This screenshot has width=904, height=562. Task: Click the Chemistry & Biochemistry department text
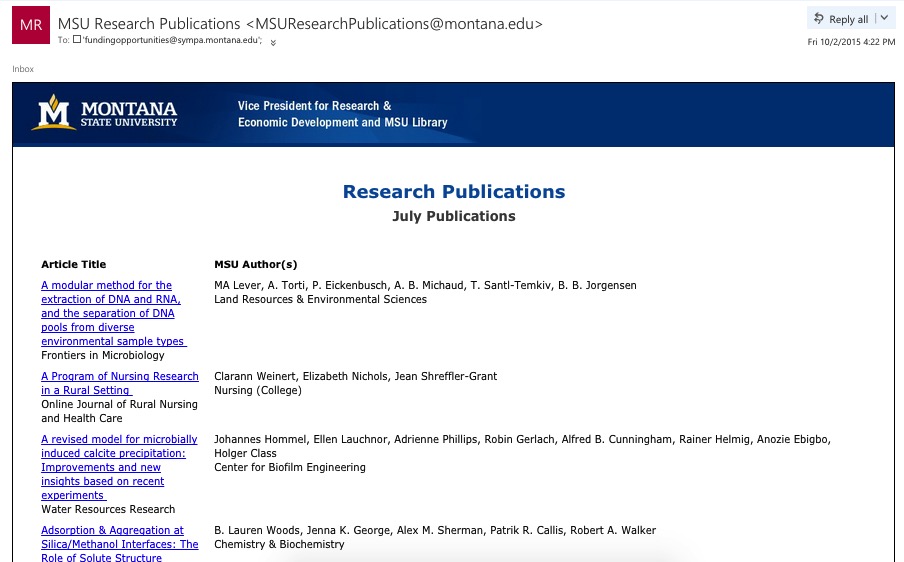tap(279, 544)
